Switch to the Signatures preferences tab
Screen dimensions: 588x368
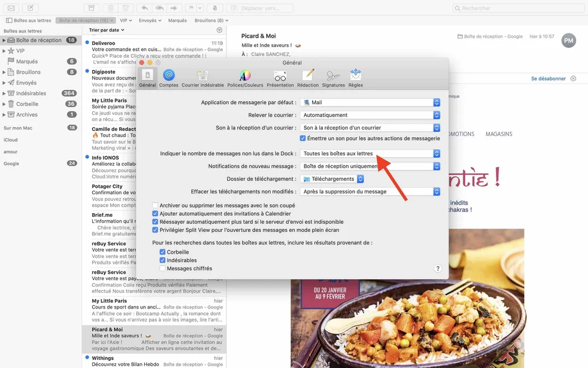(x=333, y=78)
